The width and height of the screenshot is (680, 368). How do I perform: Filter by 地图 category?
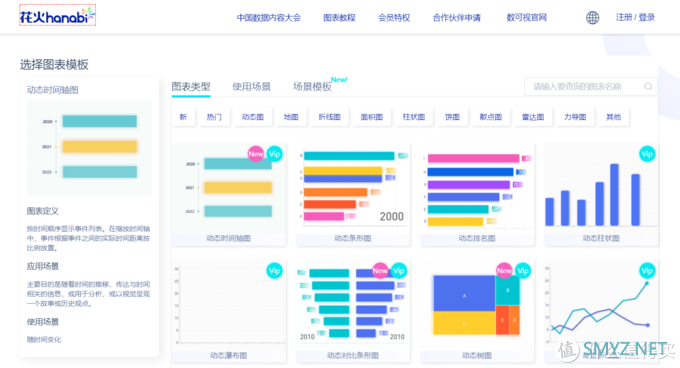click(x=291, y=117)
